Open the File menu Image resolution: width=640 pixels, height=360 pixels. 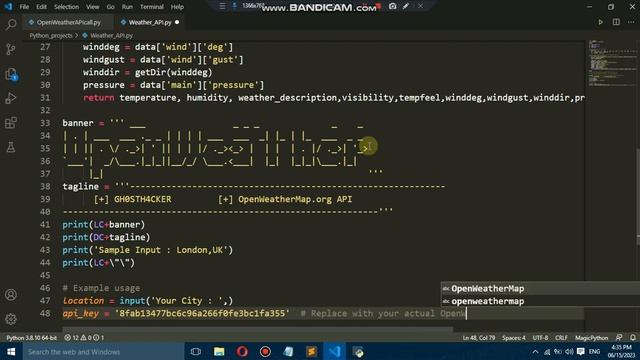point(24,7)
